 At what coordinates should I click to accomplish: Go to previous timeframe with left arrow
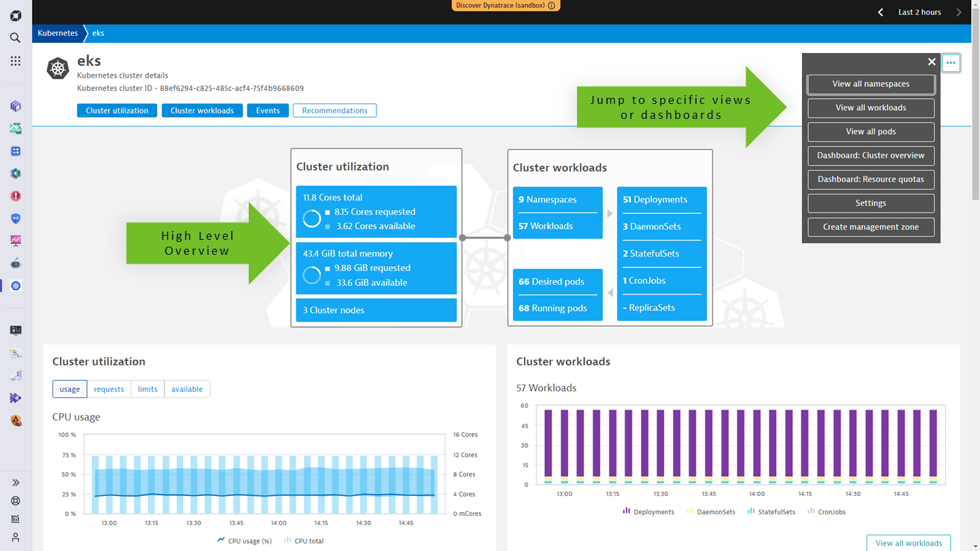880,12
